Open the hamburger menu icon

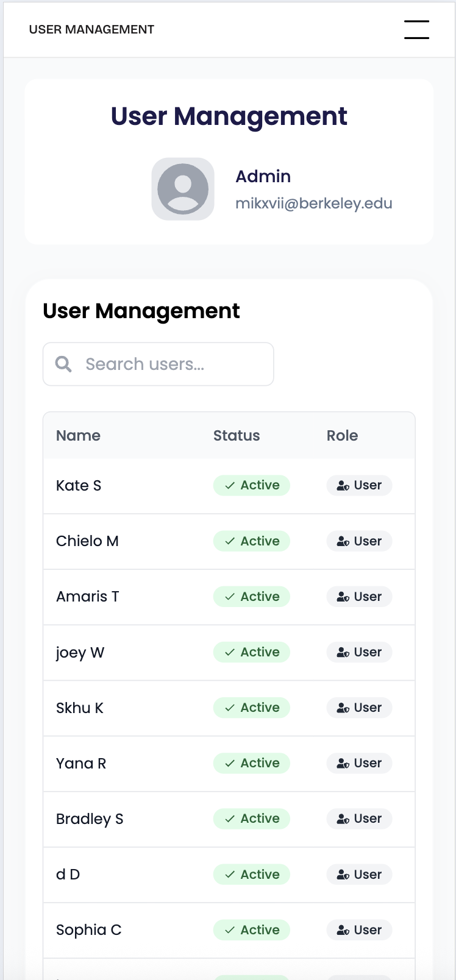[x=416, y=29]
